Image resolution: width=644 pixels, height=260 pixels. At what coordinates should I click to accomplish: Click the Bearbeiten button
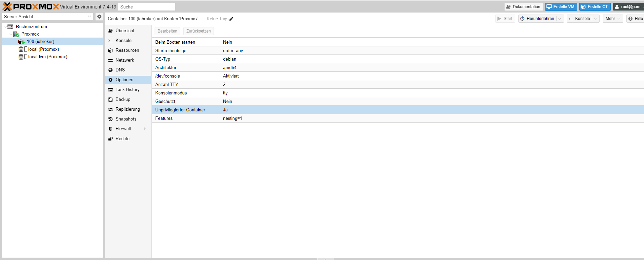tap(167, 31)
